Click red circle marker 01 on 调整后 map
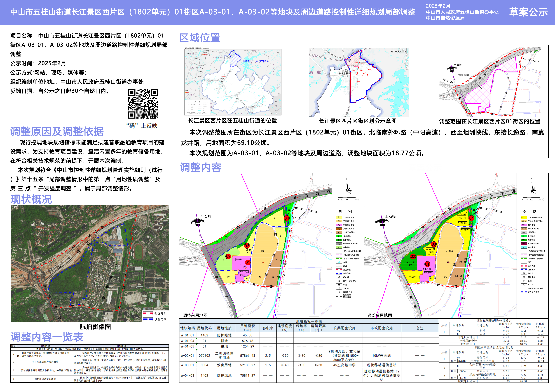Image resolution: width=555 pixels, height=392 pixels. point(427,264)
